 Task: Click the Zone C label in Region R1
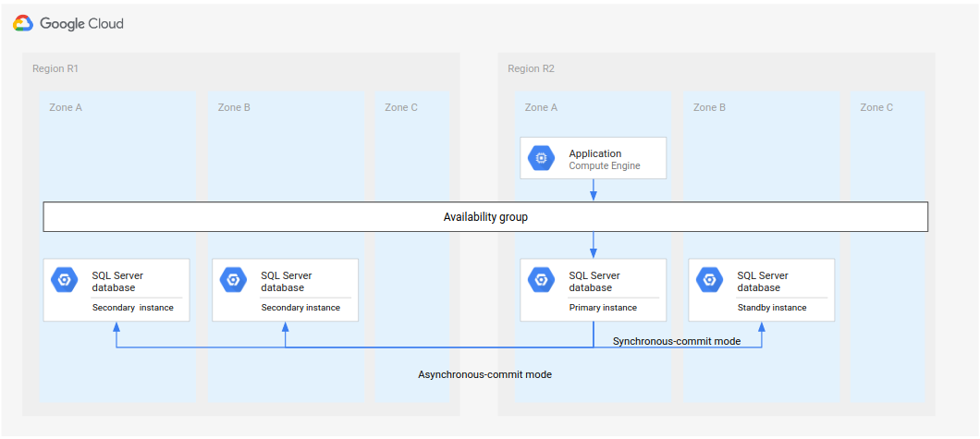pyautogui.click(x=401, y=107)
